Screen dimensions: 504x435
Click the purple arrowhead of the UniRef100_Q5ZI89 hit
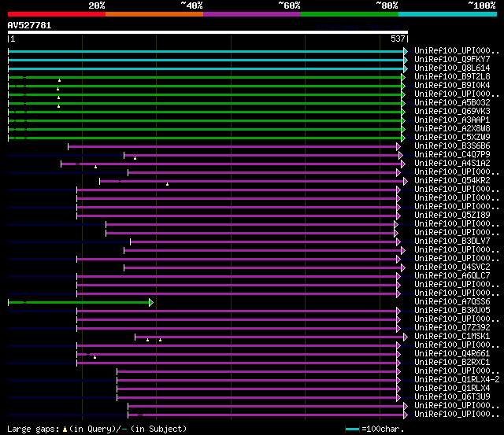398,216
